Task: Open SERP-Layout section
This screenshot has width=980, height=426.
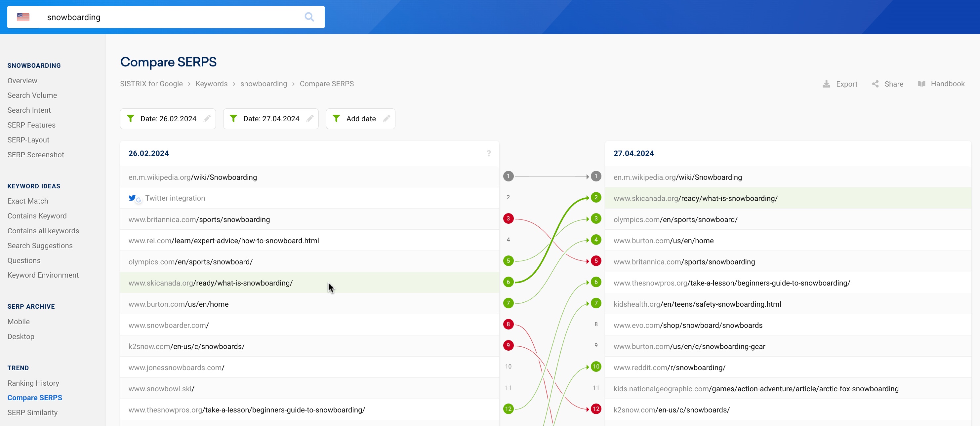Action: 28,140
